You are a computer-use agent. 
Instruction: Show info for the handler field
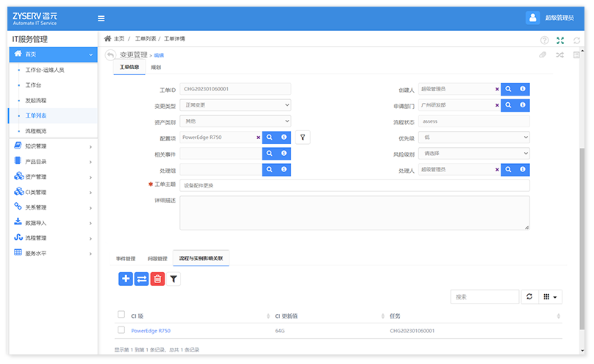(523, 169)
